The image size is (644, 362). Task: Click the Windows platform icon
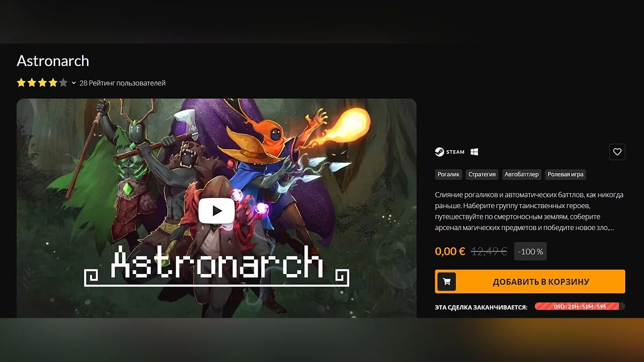click(474, 152)
